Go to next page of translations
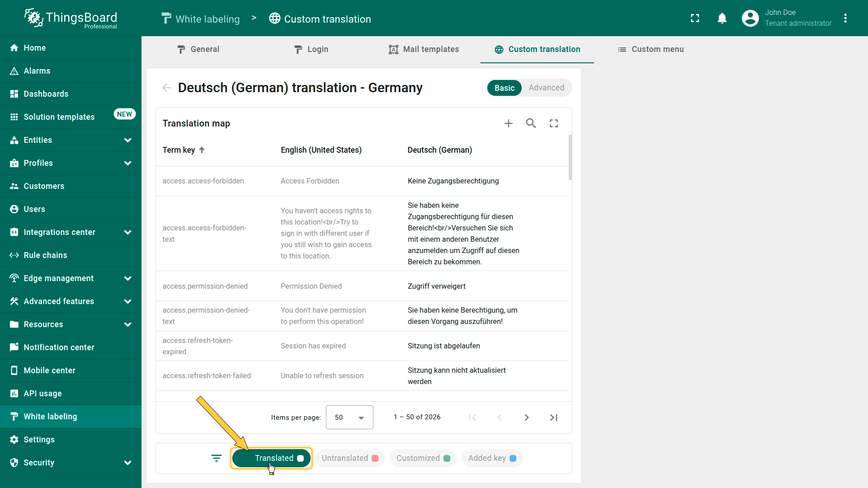 [527, 418]
